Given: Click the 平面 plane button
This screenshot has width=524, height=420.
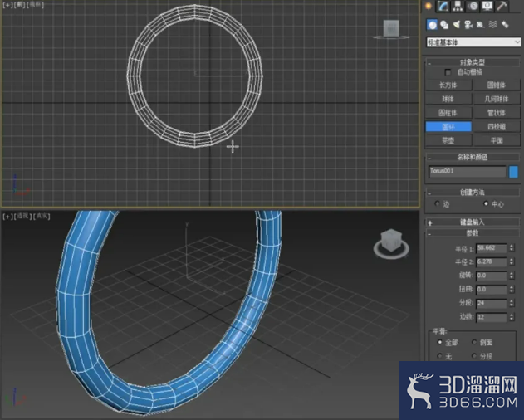Looking at the screenshot, I should coord(497,140).
